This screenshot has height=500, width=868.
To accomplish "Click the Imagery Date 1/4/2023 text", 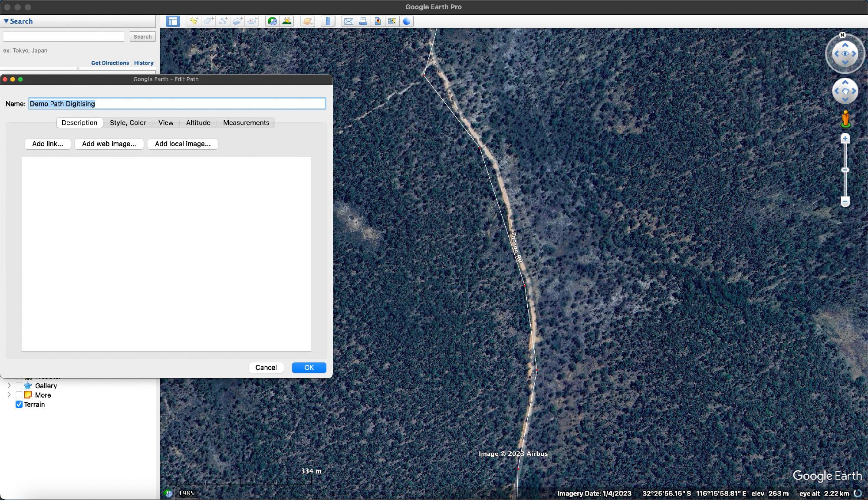I will 594,493.
